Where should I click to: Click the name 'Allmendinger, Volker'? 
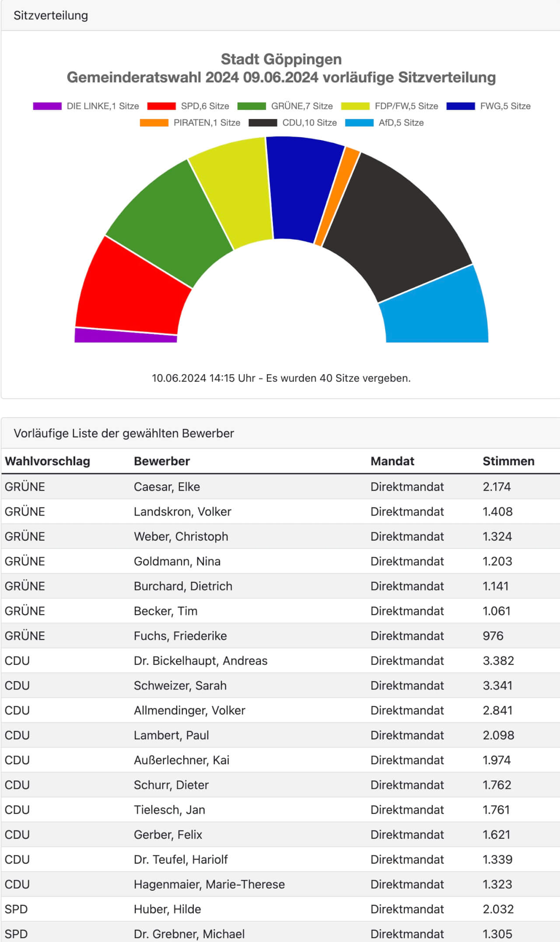[189, 710]
